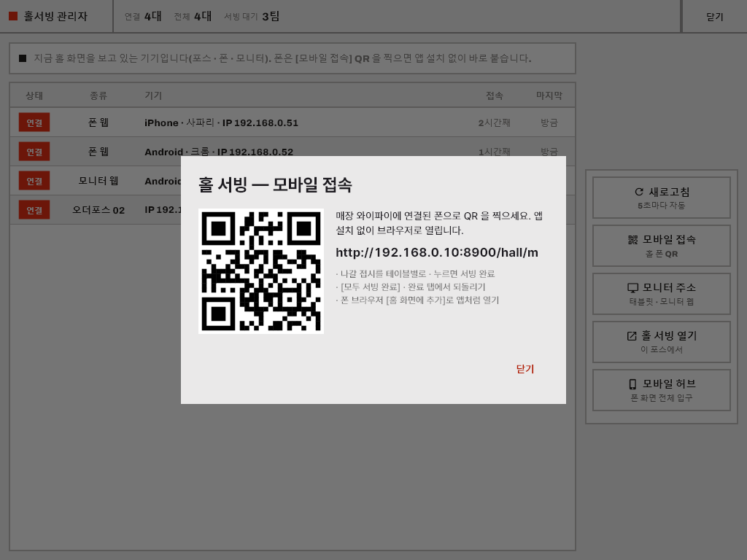Select the Android · 크롬 · IP 192.168.0.52 entry
747x560 pixels.
tap(219, 152)
